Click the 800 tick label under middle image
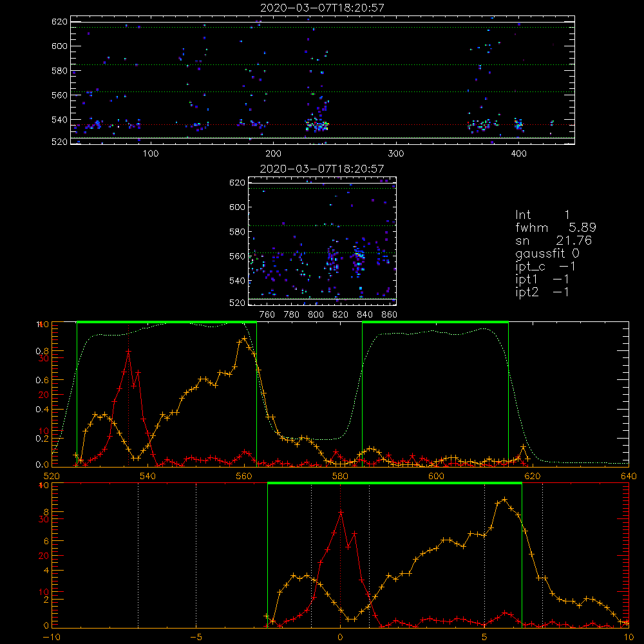This screenshot has height=644, width=644. (x=316, y=315)
